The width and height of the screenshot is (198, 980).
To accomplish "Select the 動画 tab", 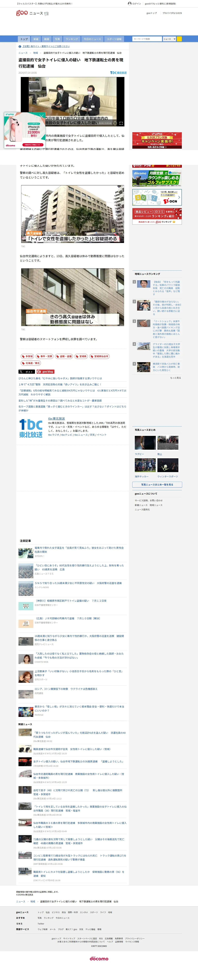I will tap(47, 39).
